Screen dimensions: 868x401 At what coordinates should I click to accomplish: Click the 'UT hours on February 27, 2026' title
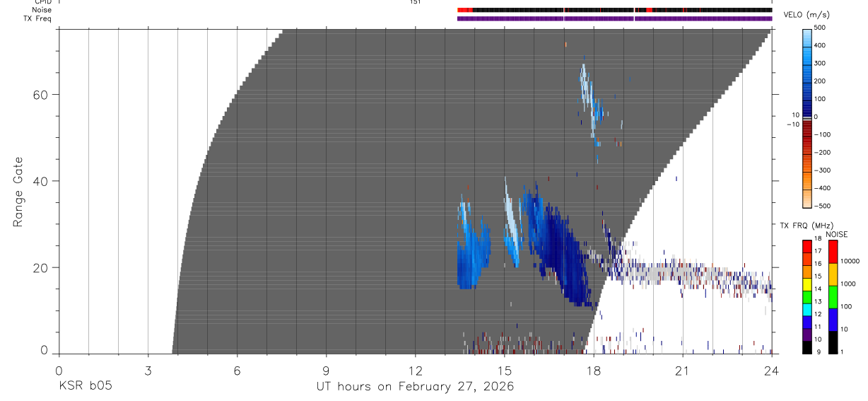point(415,386)
